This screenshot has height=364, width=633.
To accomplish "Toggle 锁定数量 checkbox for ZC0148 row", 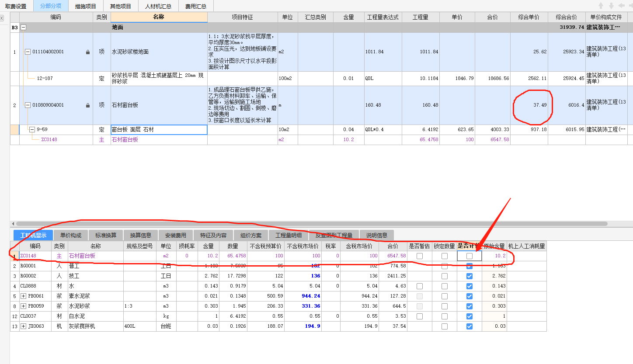I will (x=445, y=256).
